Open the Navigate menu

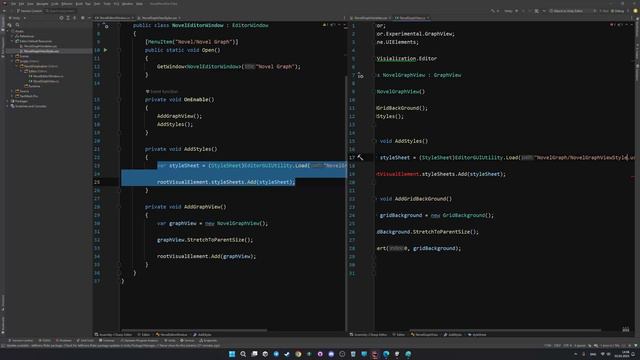coord(42,4)
